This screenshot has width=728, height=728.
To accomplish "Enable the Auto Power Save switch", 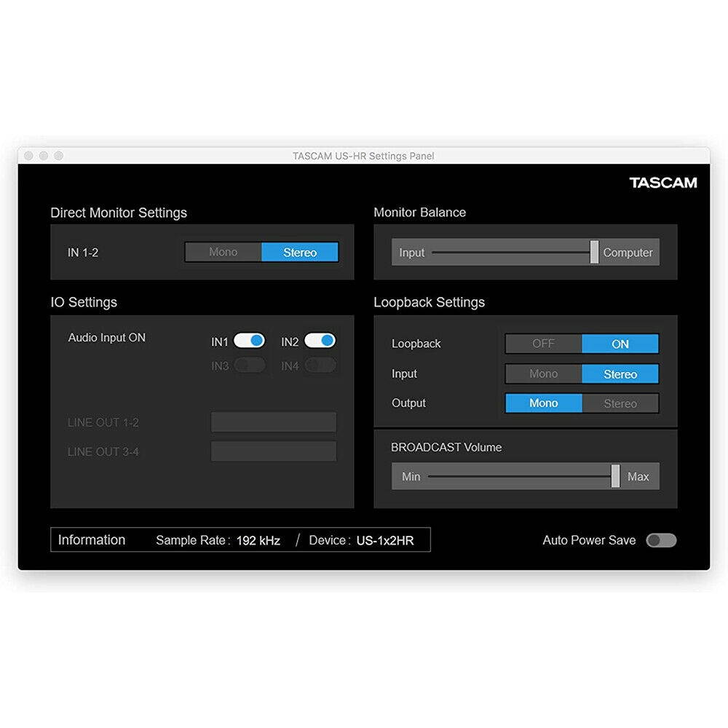I will (661, 540).
